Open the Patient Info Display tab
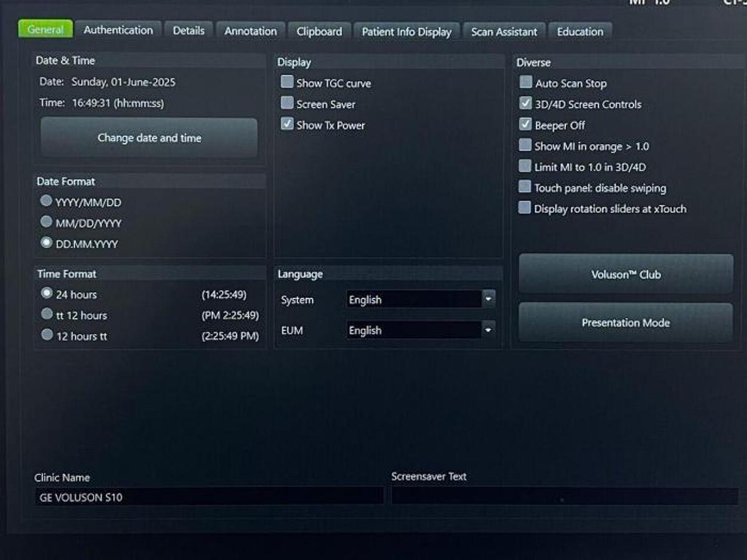Screen dimensions: 747x560 point(406,32)
